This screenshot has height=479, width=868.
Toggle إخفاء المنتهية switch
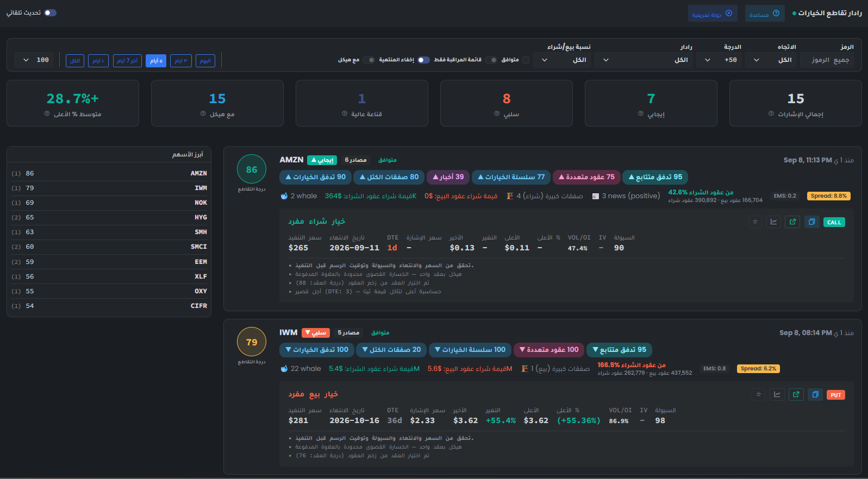pyautogui.click(x=424, y=60)
